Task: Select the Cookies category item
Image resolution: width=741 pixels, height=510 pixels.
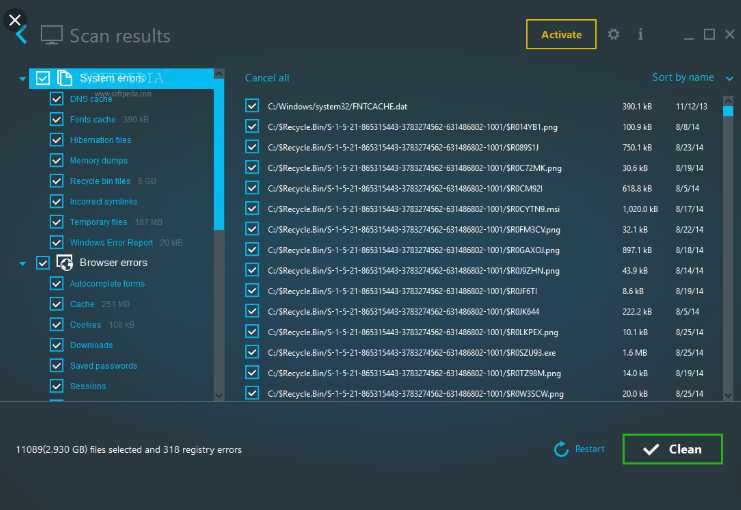Action: coord(85,325)
